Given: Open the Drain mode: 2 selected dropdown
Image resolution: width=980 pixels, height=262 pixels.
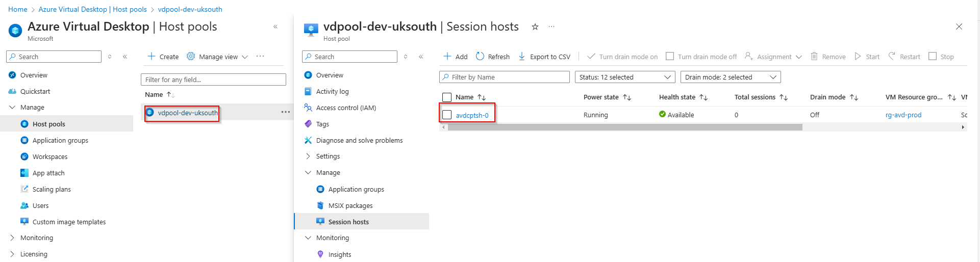Looking at the screenshot, I should pyautogui.click(x=730, y=77).
